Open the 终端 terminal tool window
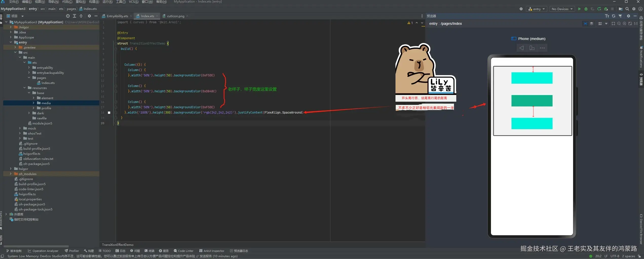The width and height of the screenshot is (644, 259). 149,251
